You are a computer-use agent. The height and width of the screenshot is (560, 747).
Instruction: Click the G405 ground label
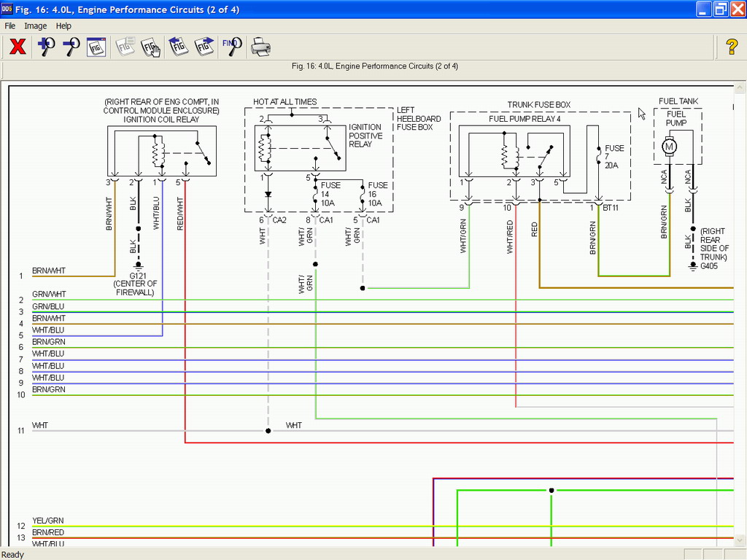(709, 266)
